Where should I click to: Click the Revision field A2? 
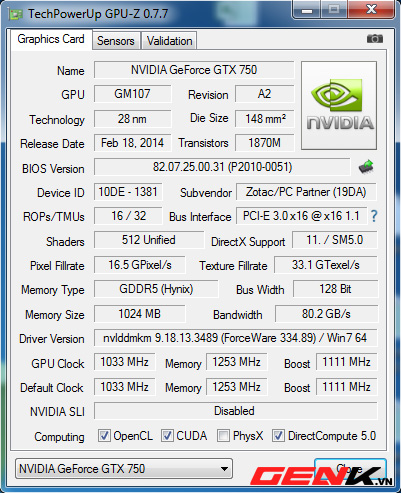pyautogui.click(x=264, y=94)
